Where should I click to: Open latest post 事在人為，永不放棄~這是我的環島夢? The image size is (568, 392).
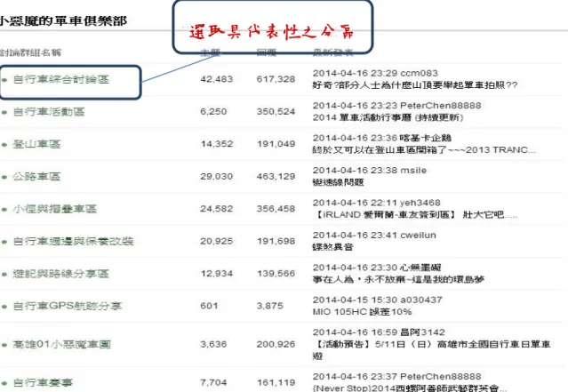[398, 279]
